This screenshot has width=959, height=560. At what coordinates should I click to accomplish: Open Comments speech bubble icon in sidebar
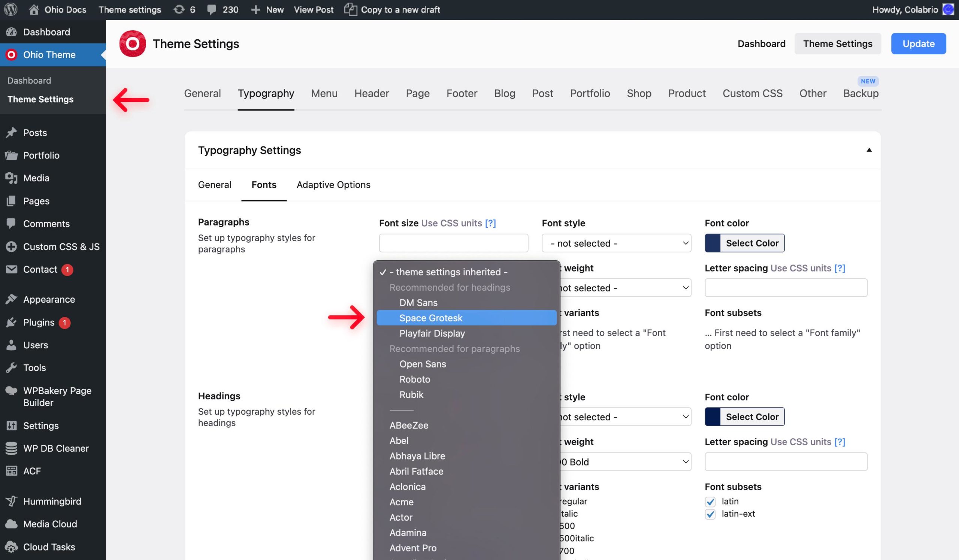(11, 223)
